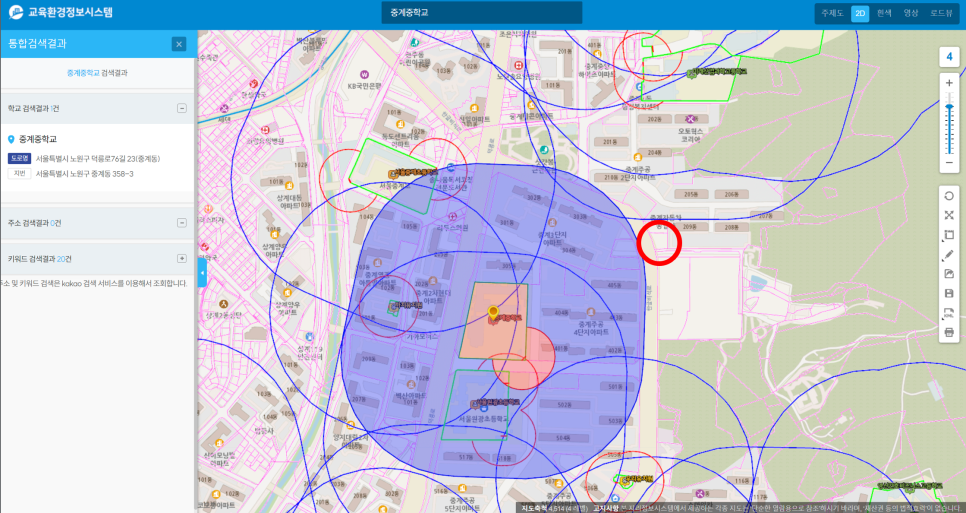966x513 pixels.
Task: Open the 로드뷰 road view tab
Action: (x=941, y=14)
